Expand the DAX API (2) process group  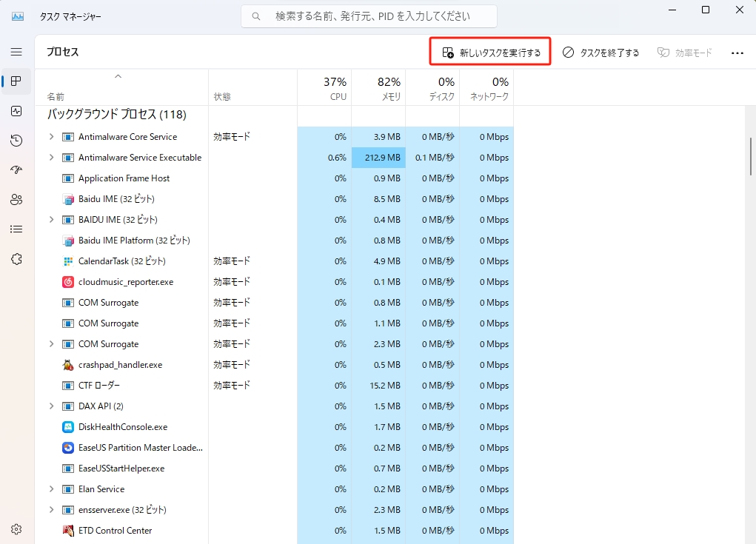click(x=51, y=406)
